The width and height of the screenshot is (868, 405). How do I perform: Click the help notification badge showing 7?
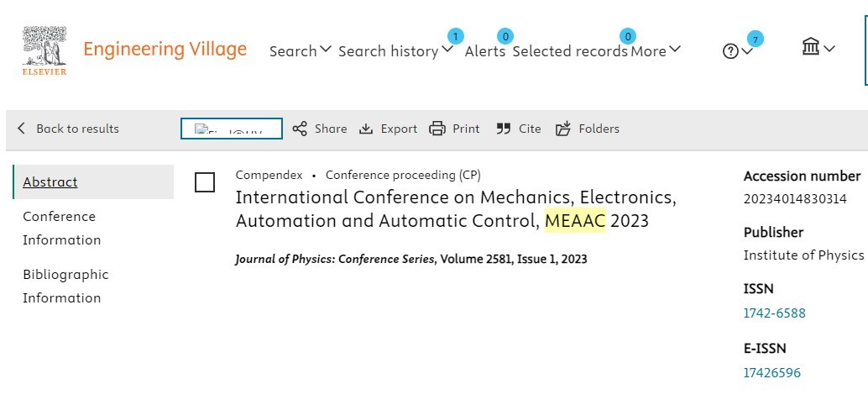point(755,39)
